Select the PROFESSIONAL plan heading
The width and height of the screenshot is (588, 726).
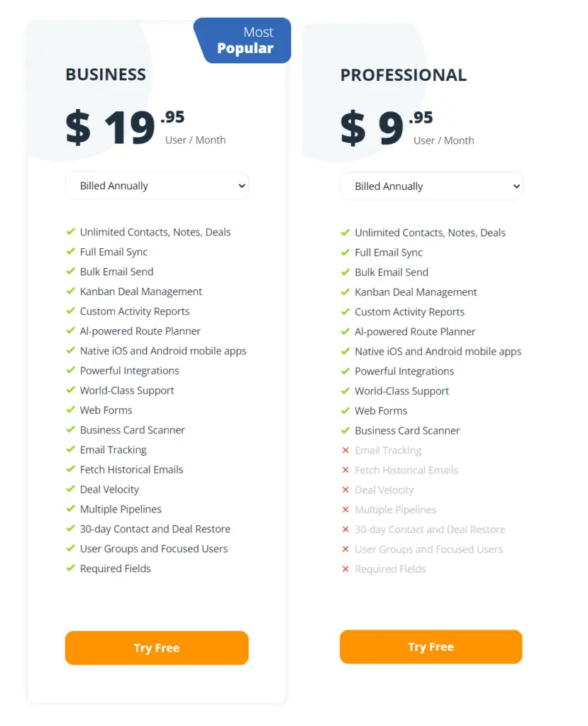404,75
